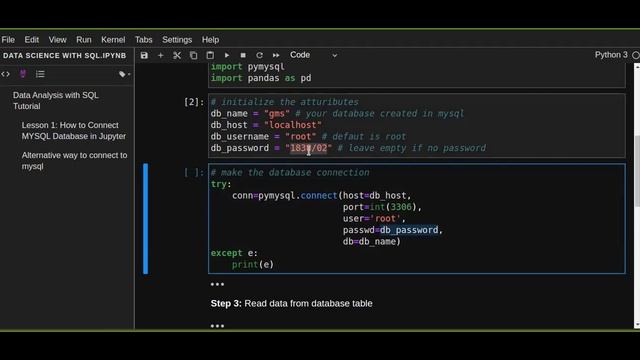Click the kernel status circle indicator

pyautogui.click(x=636, y=55)
